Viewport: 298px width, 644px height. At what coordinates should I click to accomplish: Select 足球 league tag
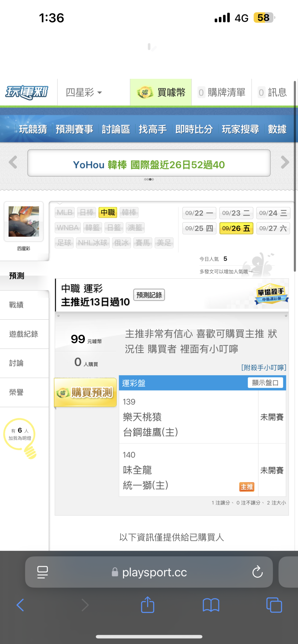coord(64,243)
